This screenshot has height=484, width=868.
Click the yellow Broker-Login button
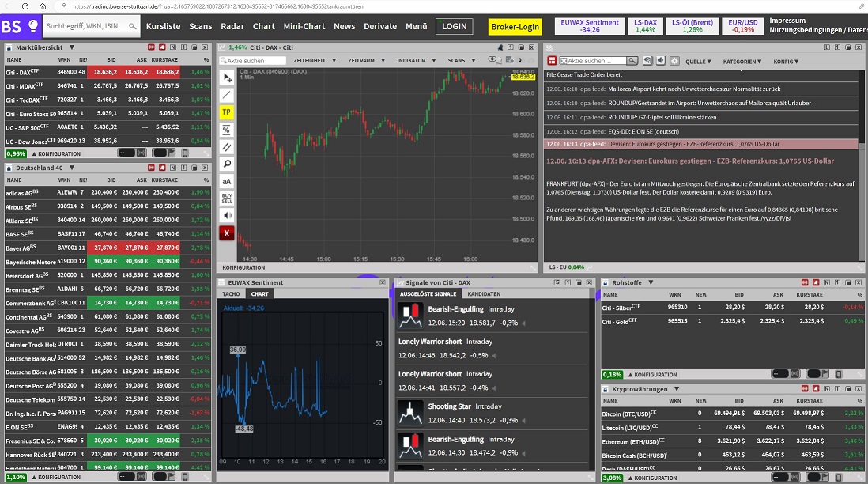pos(515,26)
